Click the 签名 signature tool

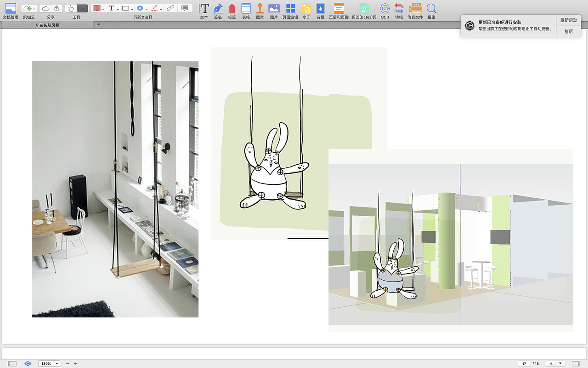(218, 11)
